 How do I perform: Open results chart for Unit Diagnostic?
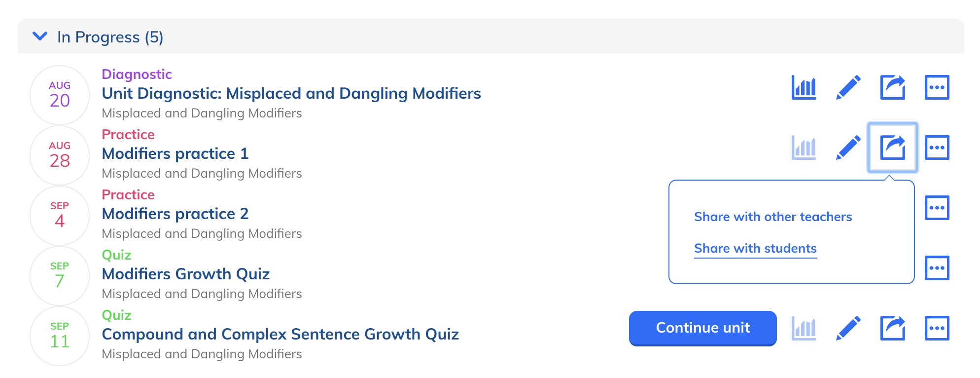click(x=804, y=87)
